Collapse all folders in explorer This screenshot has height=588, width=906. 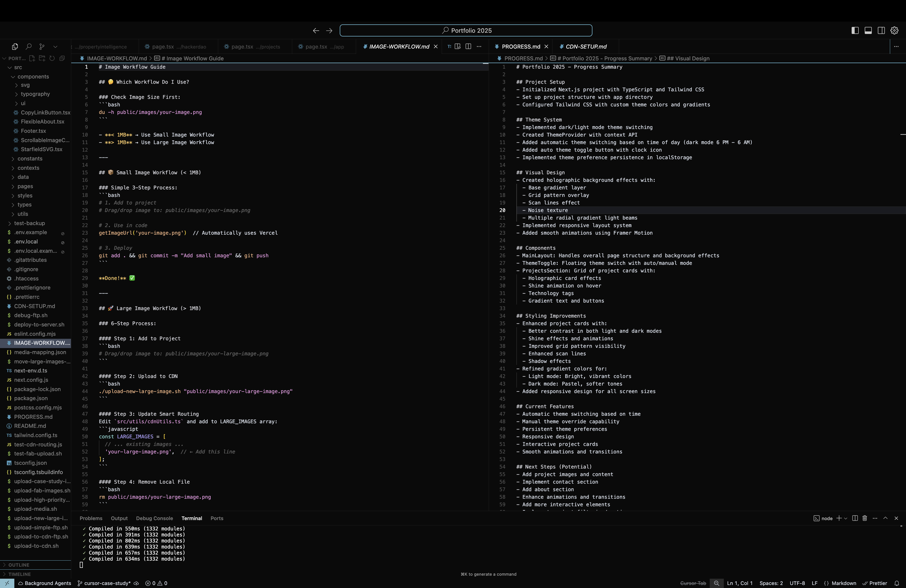point(62,58)
